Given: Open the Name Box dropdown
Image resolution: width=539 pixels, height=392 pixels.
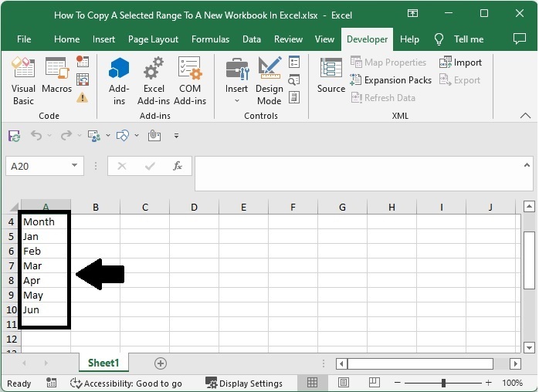Looking at the screenshot, I should point(74,166).
